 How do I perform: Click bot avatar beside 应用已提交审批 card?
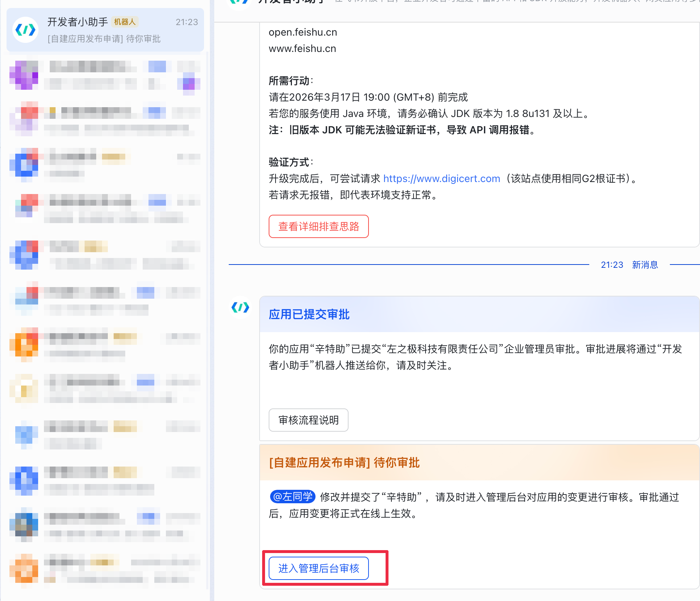[x=240, y=307]
